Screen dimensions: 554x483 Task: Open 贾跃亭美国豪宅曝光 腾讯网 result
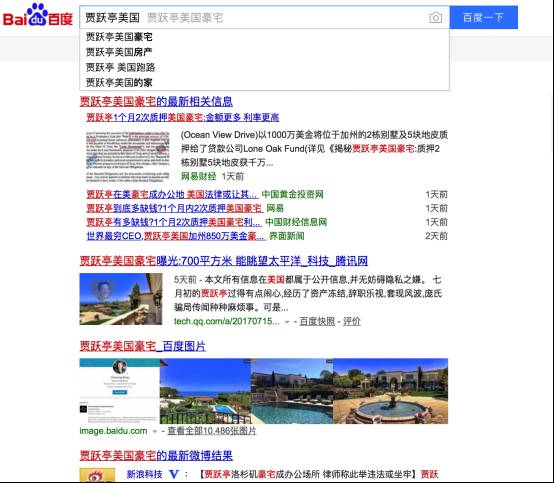coord(224,261)
